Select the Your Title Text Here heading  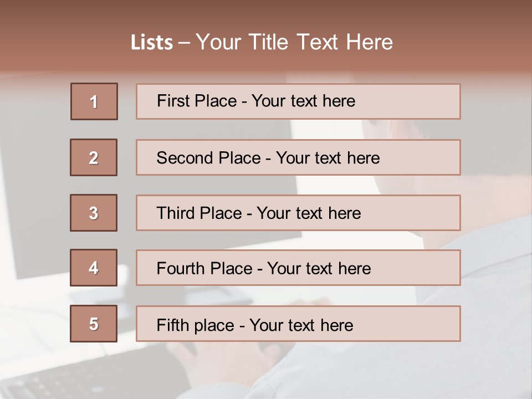click(294, 42)
